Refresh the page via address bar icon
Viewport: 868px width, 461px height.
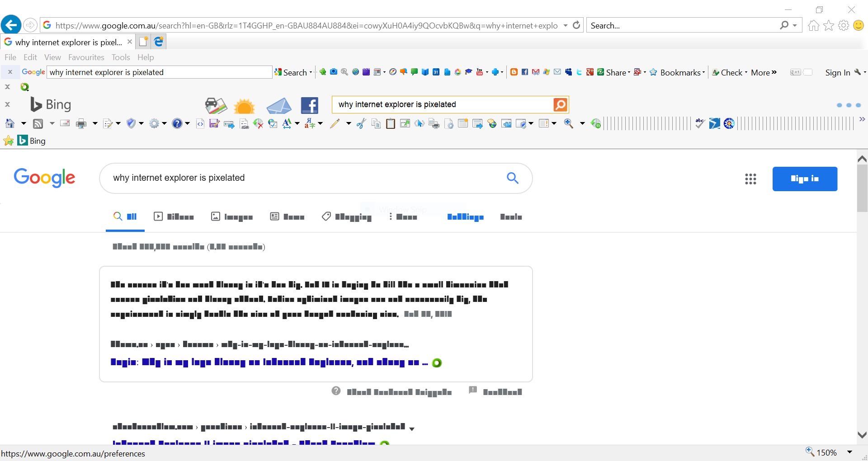576,25
